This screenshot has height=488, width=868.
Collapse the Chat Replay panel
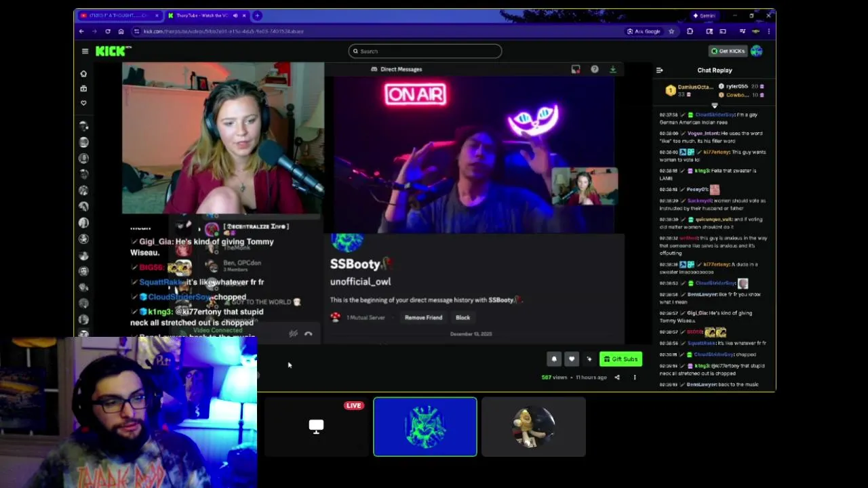(659, 70)
